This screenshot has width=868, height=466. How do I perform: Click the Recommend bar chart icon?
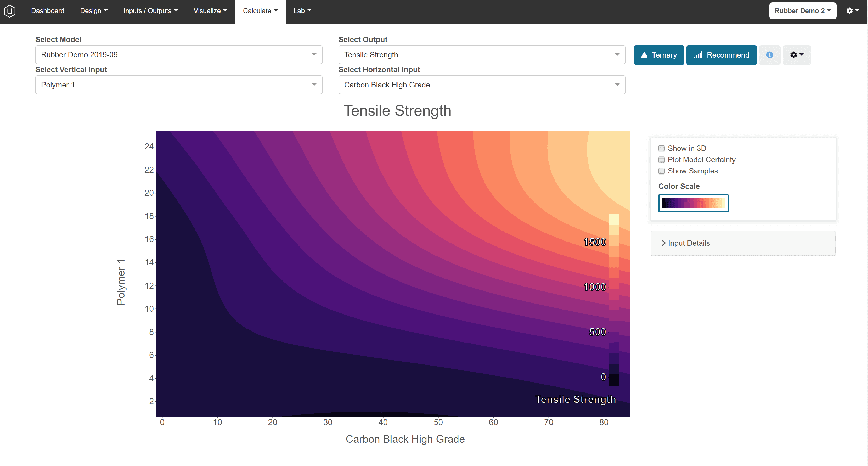[698, 55]
